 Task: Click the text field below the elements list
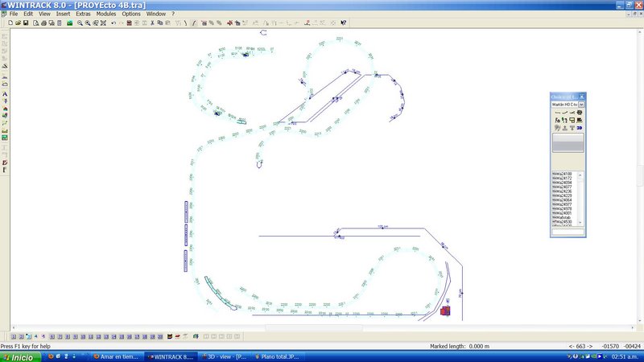click(568, 232)
